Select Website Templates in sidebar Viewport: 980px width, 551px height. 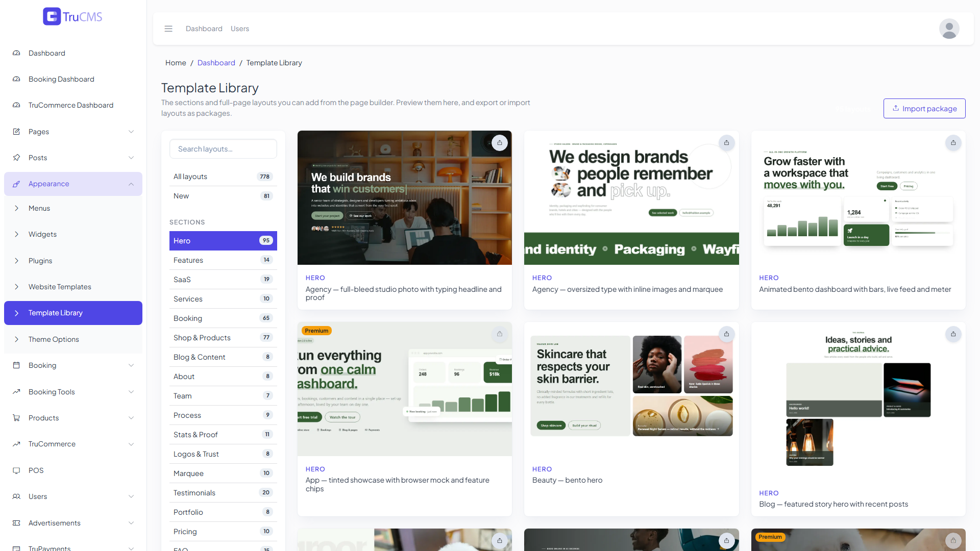point(73,287)
